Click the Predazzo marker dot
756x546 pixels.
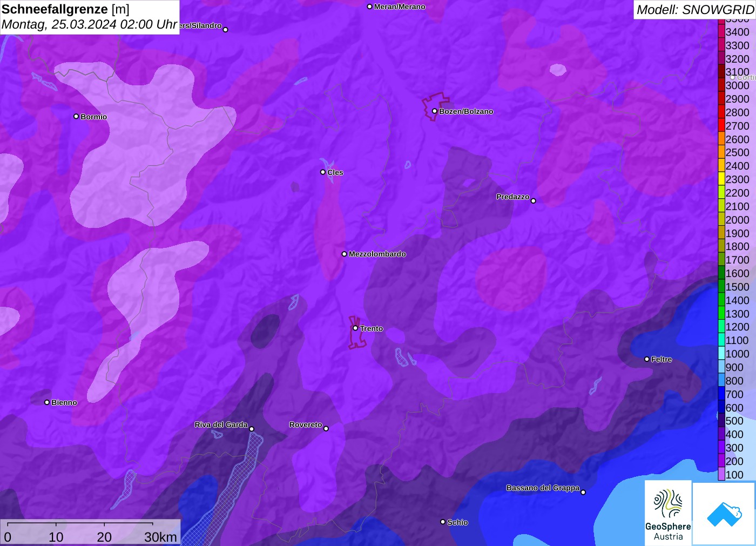[534, 201]
